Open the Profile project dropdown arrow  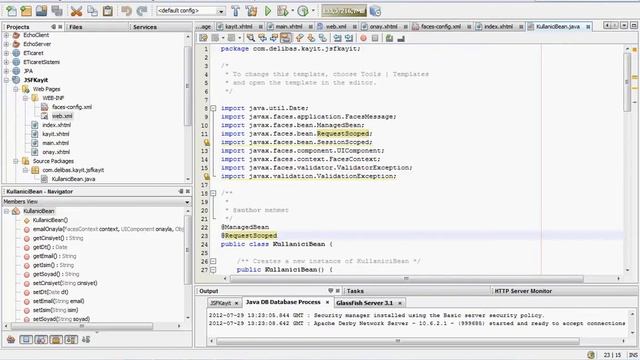coord(313,11)
